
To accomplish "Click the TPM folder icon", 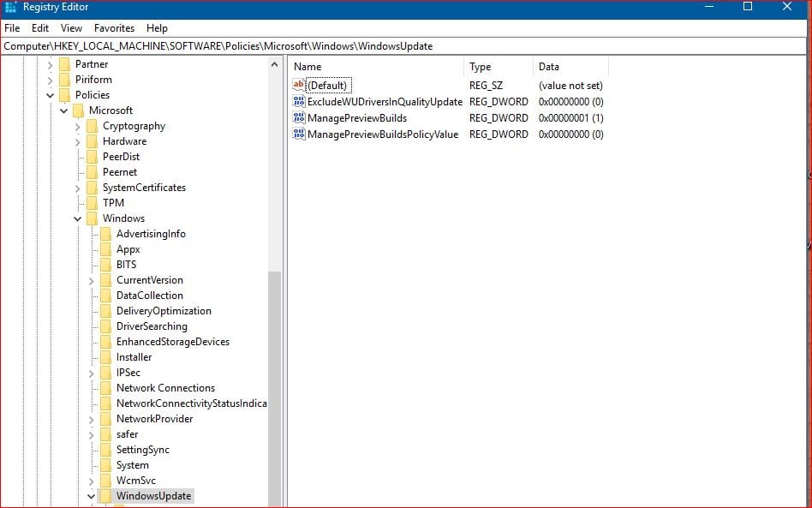I will coord(93,203).
